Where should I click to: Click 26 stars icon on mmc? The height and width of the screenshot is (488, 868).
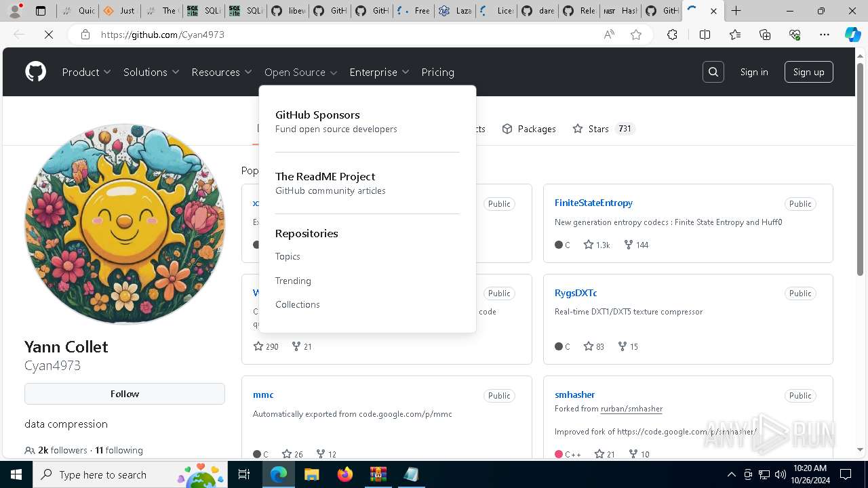point(287,454)
